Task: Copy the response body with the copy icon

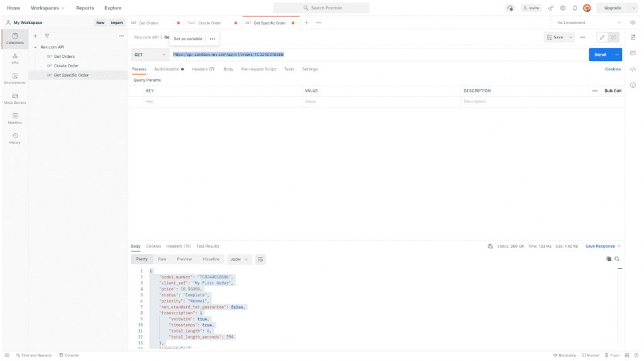Action: click(x=609, y=259)
